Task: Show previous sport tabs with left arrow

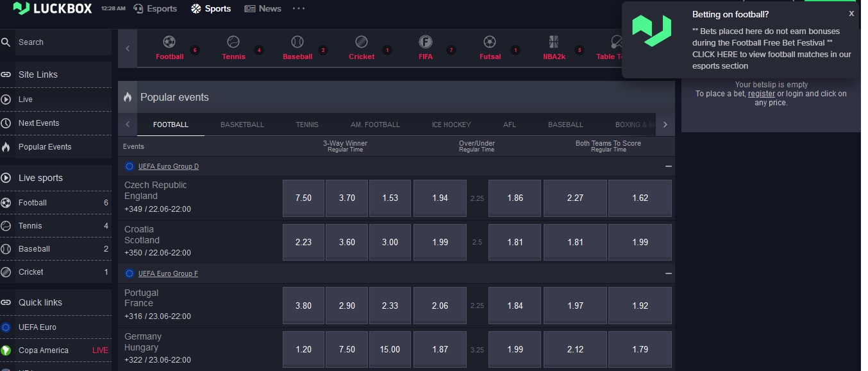Action: click(128, 125)
